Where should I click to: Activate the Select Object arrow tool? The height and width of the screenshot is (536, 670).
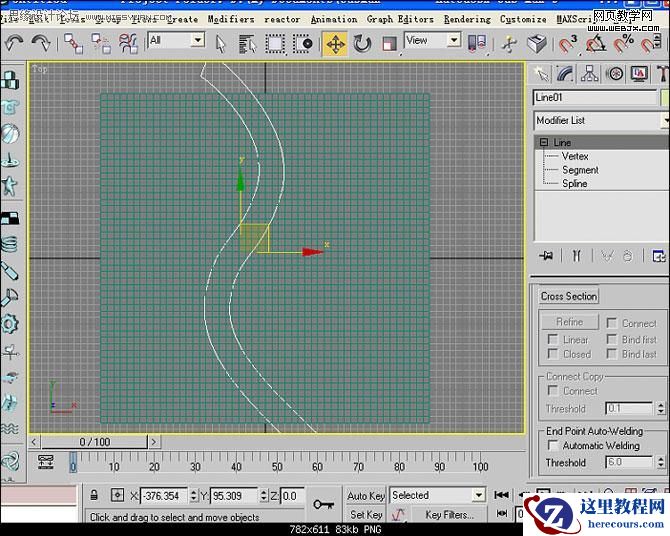tap(220, 44)
